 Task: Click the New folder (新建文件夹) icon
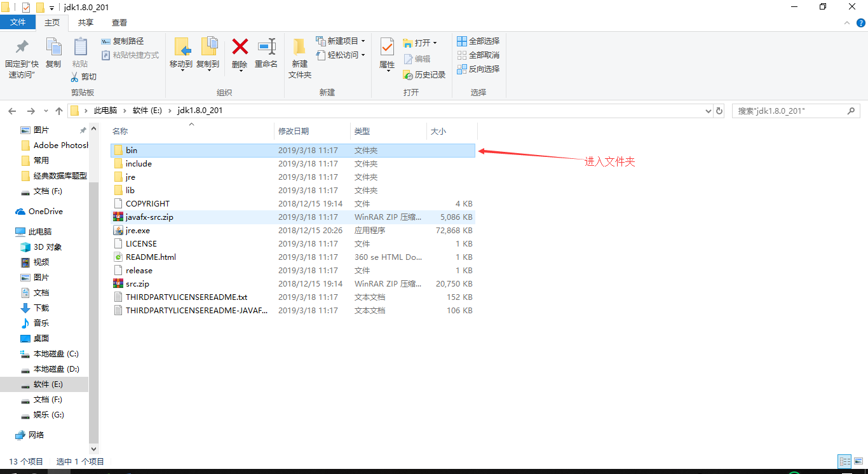coord(300,47)
